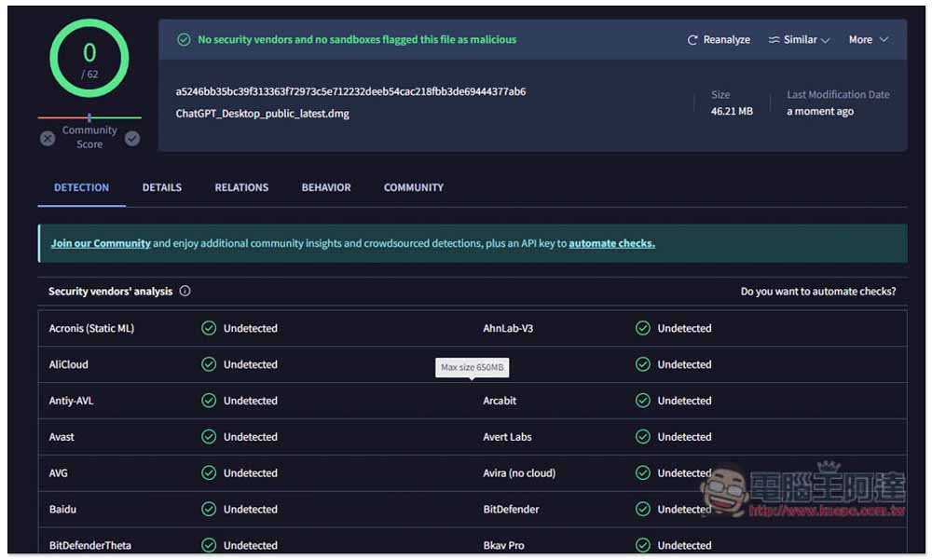Follow the Join our Community link
Image resolution: width=932 pixels, height=560 pixels.
pos(101,243)
